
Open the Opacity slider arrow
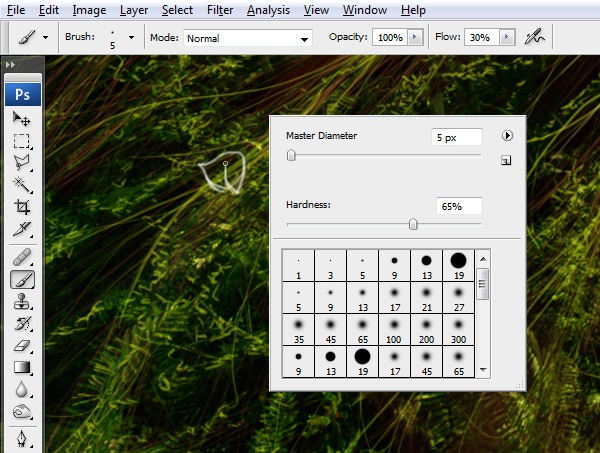pyautogui.click(x=414, y=37)
